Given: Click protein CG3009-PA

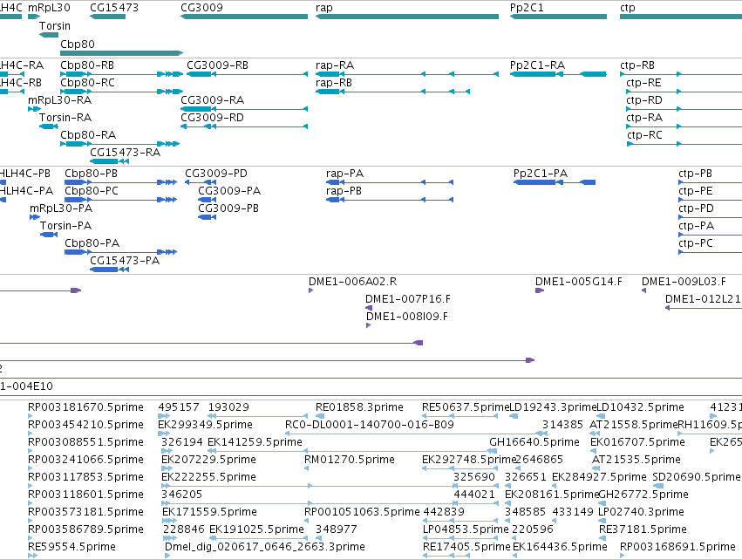Looking at the screenshot, I should coord(229,191).
